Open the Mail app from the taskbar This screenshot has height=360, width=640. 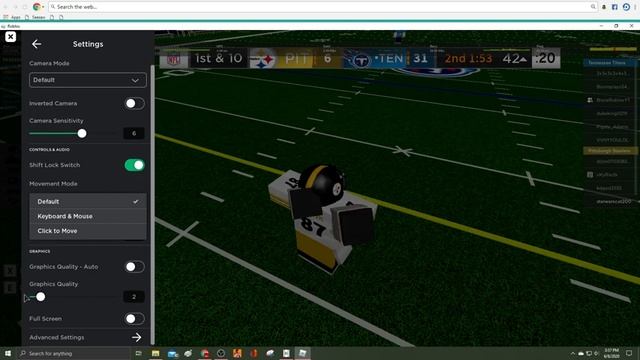(x=172, y=353)
